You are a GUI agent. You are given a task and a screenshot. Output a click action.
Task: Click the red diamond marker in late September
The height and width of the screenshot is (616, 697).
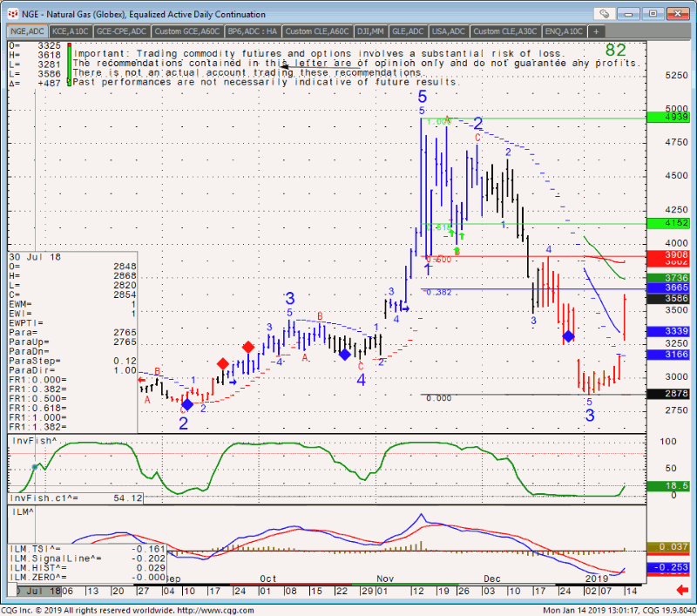(248, 348)
